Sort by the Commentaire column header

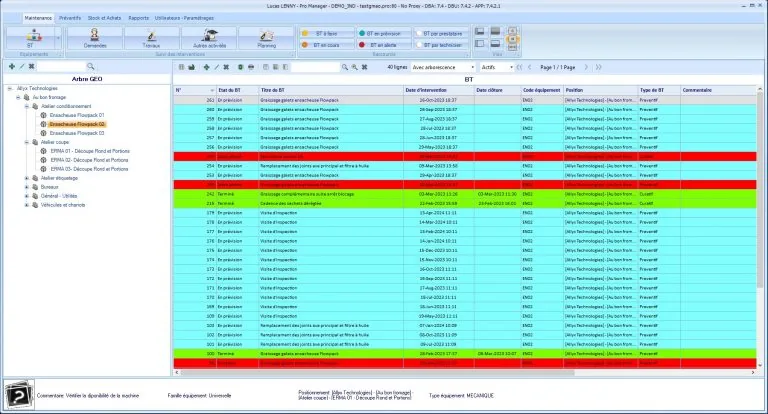point(718,90)
